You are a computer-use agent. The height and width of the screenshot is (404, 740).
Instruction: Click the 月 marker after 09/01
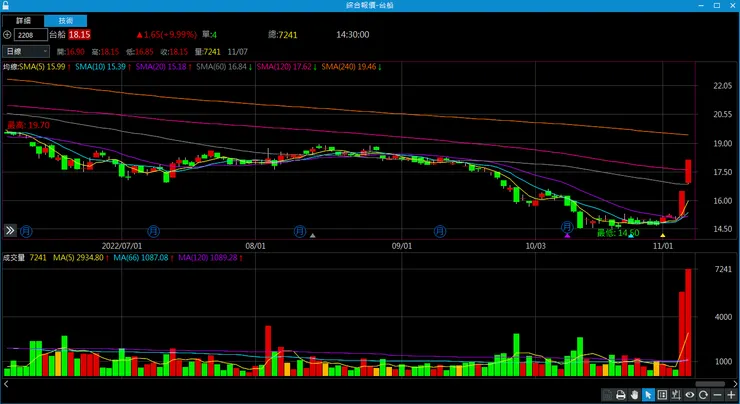coord(440,231)
